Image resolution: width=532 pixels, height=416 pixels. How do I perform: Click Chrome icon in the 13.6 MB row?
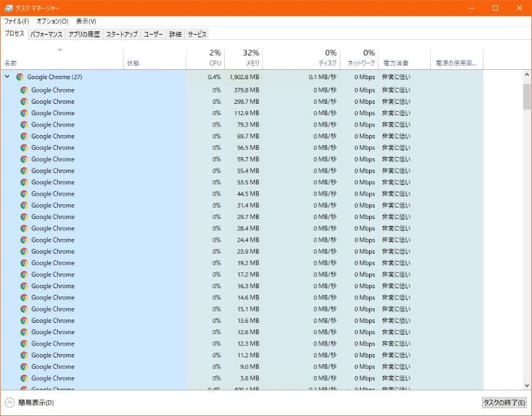(x=24, y=321)
